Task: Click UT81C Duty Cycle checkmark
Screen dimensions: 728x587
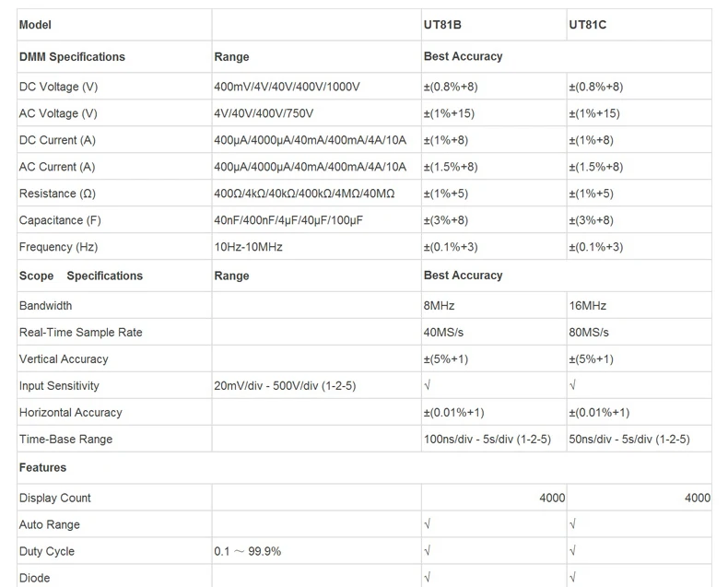Action: point(573,551)
